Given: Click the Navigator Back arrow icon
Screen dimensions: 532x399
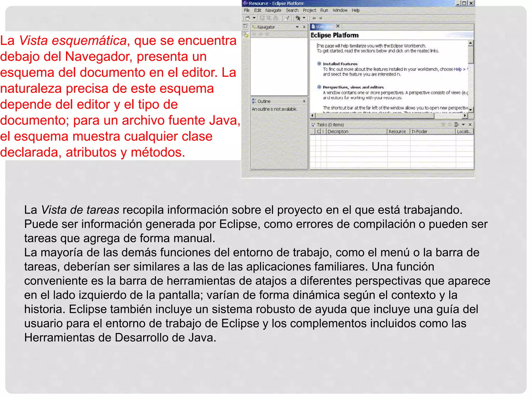Looking at the screenshot, I should (254, 34).
